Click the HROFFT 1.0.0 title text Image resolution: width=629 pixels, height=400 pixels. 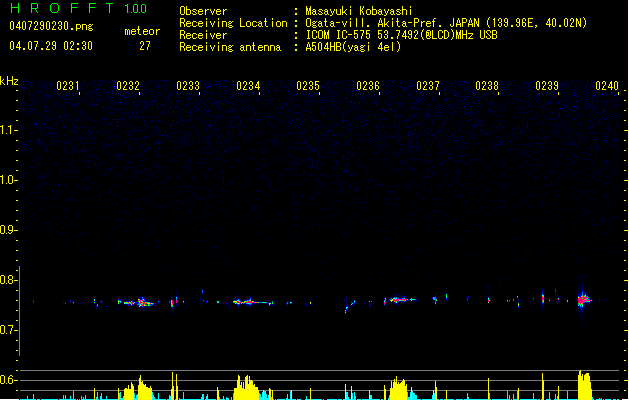pos(79,8)
